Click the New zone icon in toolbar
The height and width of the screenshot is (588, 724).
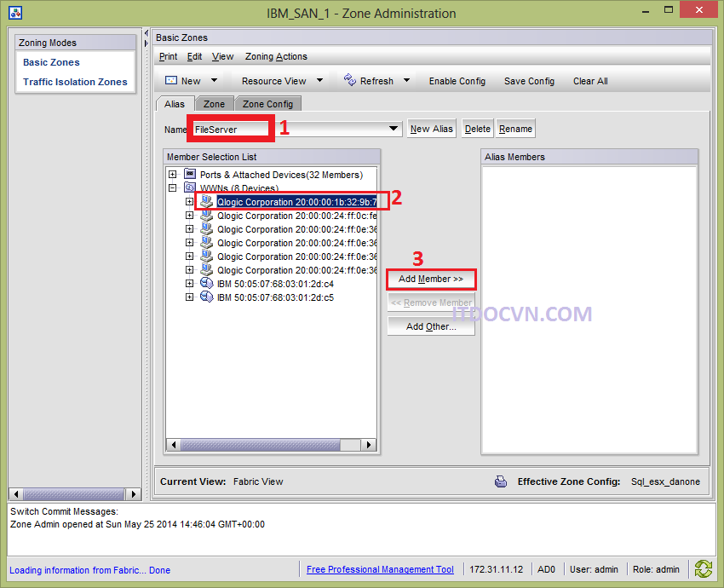[x=170, y=81]
